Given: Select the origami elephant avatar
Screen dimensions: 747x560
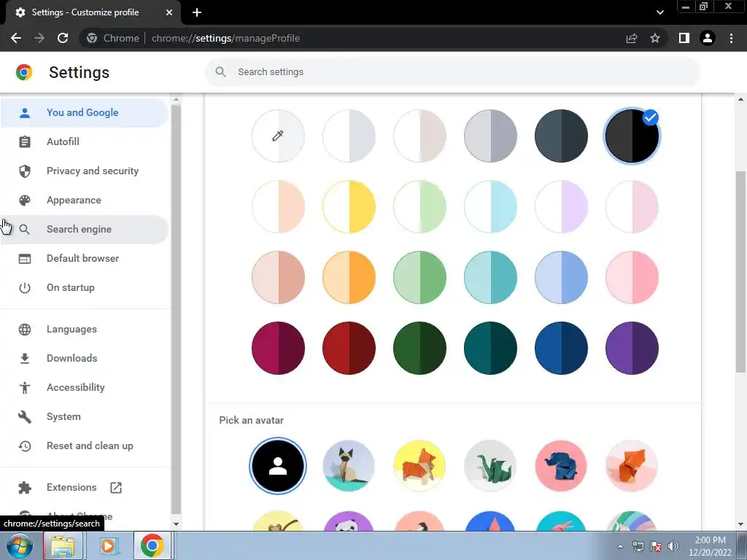Looking at the screenshot, I should pyautogui.click(x=561, y=466).
